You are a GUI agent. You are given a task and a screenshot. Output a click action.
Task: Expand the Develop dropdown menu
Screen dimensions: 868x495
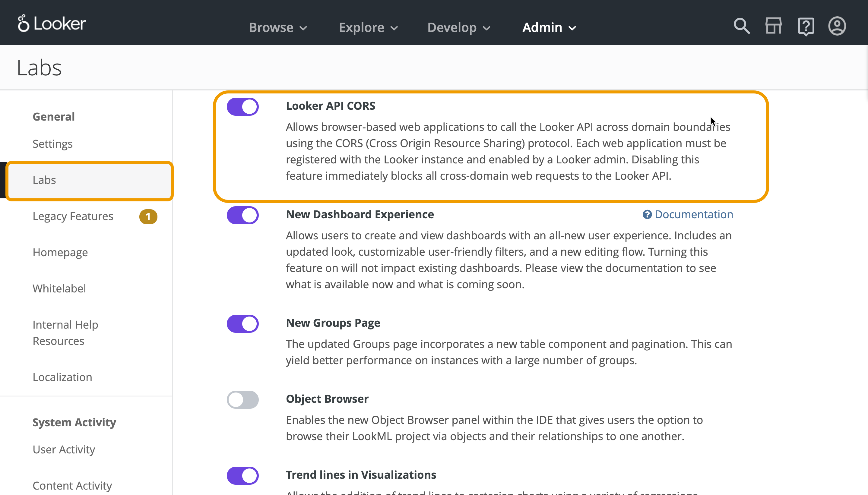pyautogui.click(x=459, y=27)
